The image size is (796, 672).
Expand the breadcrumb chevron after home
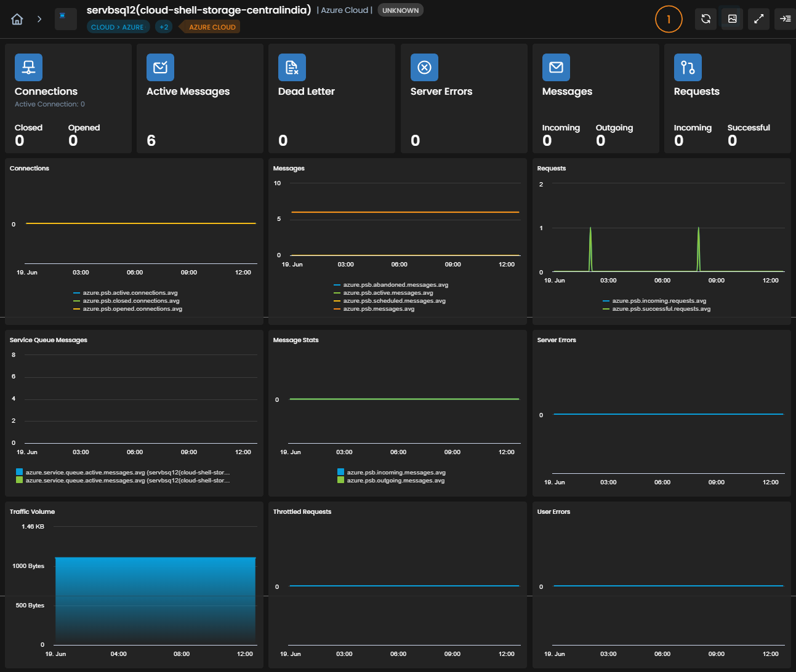tap(39, 19)
